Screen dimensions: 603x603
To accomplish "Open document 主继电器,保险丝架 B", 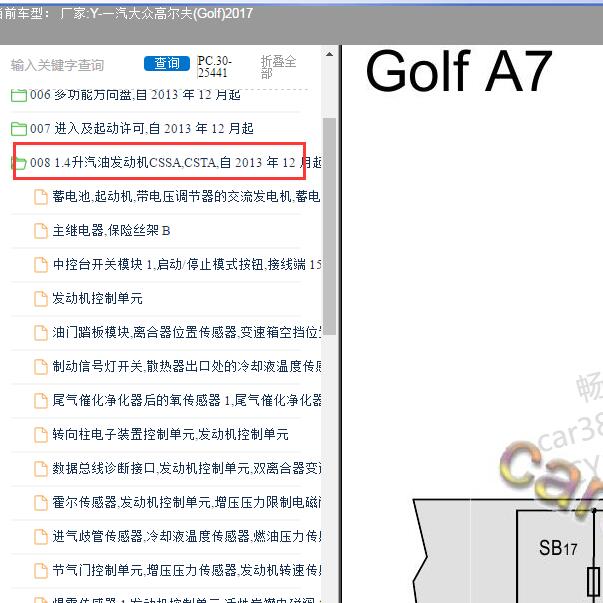I will coord(111,230).
